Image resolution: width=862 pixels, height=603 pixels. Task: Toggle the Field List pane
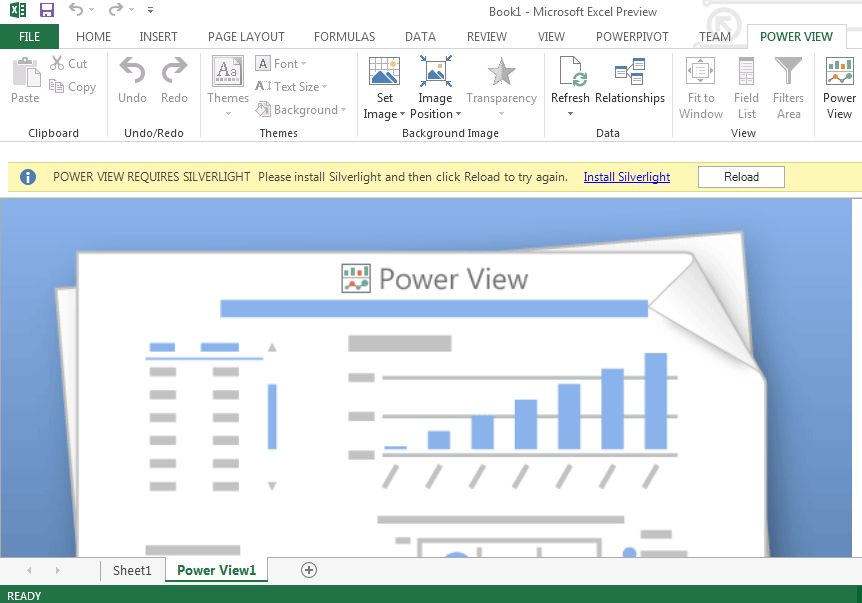click(x=747, y=72)
